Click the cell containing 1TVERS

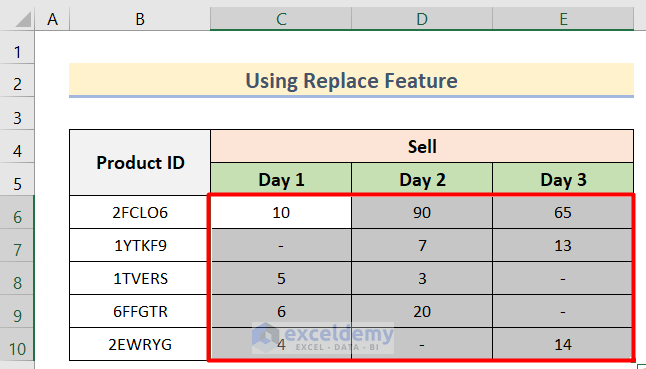click(140, 278)
